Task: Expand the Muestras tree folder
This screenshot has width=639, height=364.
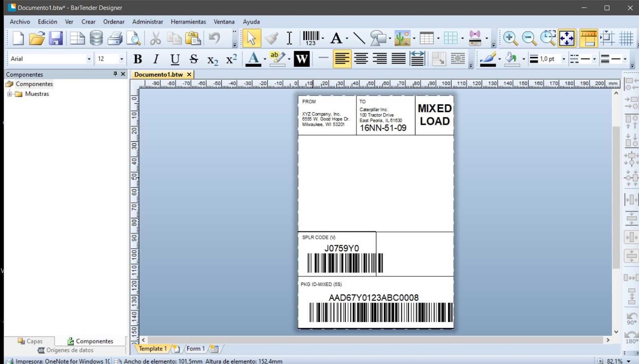Action: 10,94
